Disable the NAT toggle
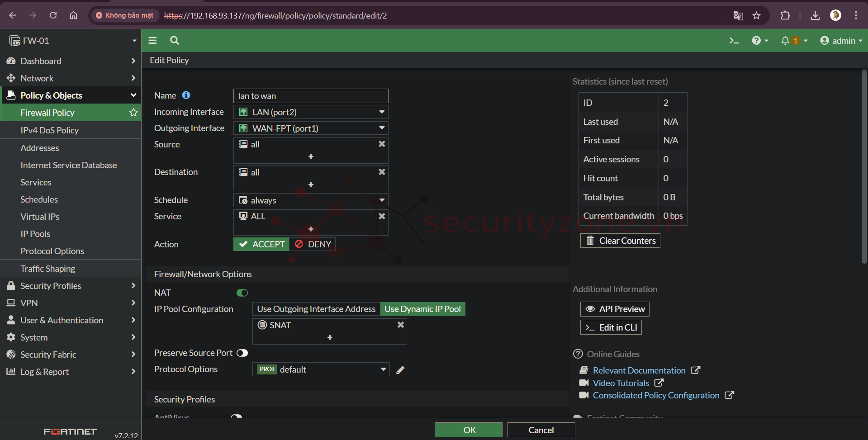The height and width of the screenshot is (440, 868). pyautogui.click(x=242, y=293)
